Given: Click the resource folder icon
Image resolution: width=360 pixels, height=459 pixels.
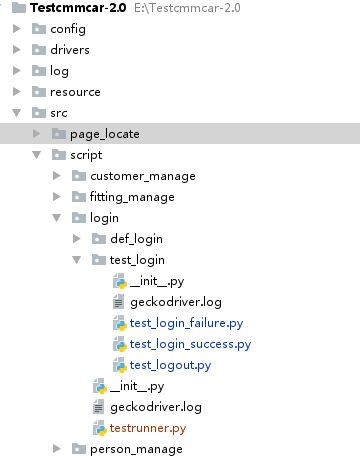Looking at the screenshot, I should tap(39, 92).
